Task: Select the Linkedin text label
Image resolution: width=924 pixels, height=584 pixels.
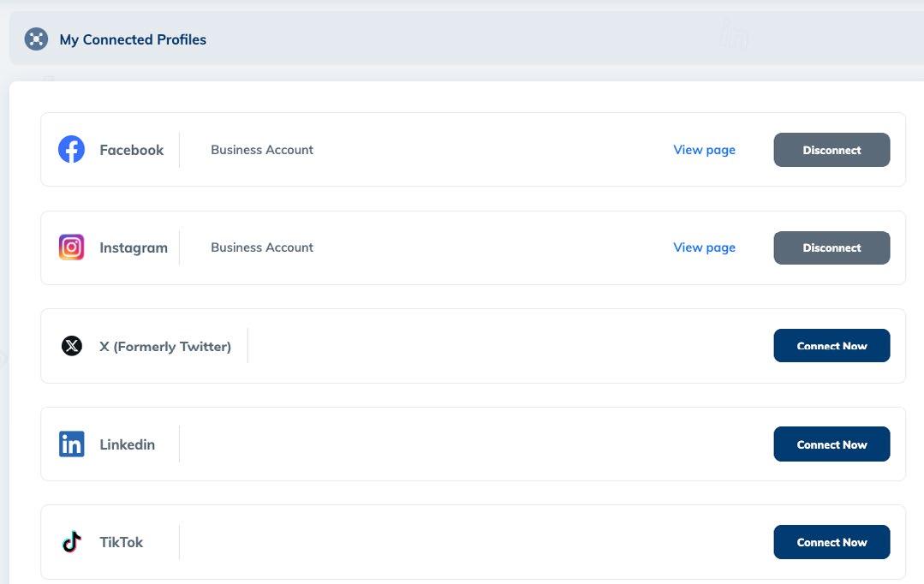Action: click(127, 444)
